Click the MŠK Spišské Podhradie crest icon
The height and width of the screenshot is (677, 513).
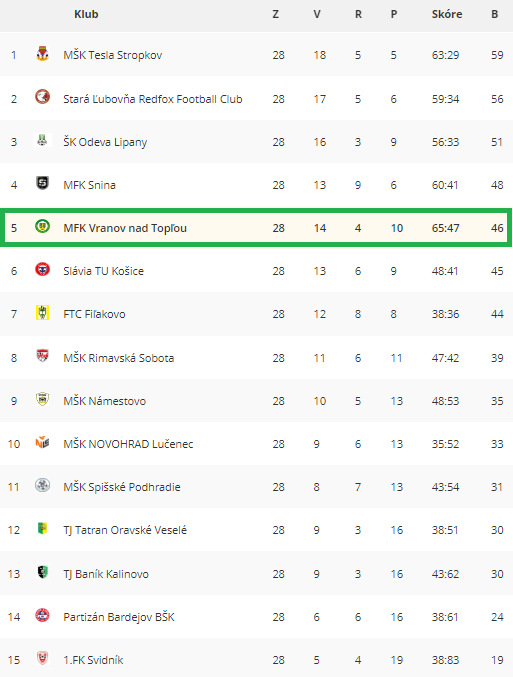[42, 486]
